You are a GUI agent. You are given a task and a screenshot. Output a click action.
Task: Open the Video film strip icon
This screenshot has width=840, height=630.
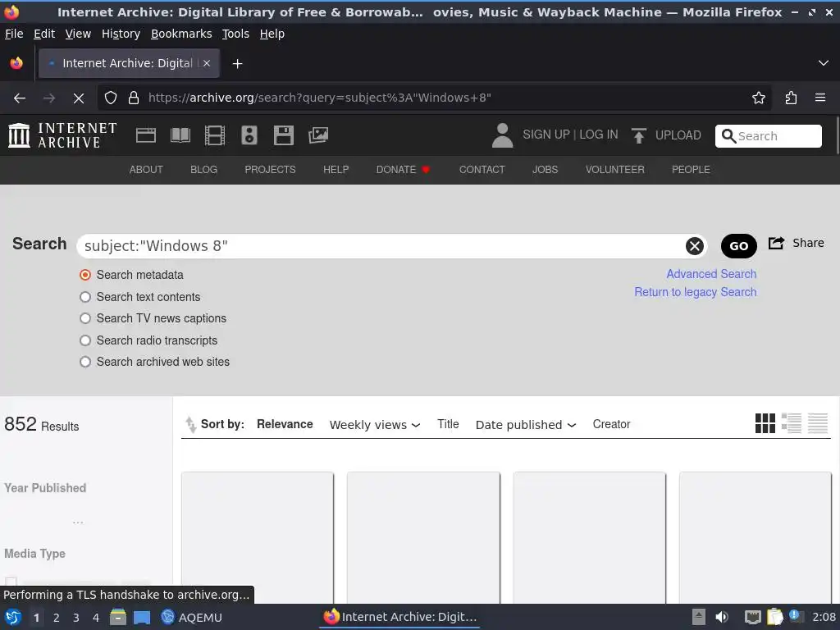tap(215, 135)
